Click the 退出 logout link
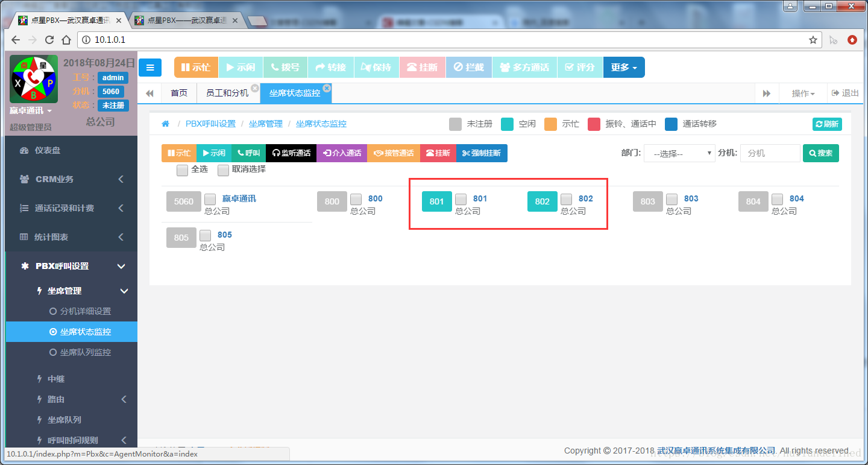This screenshot has width=868, height=465. [845, 93]
